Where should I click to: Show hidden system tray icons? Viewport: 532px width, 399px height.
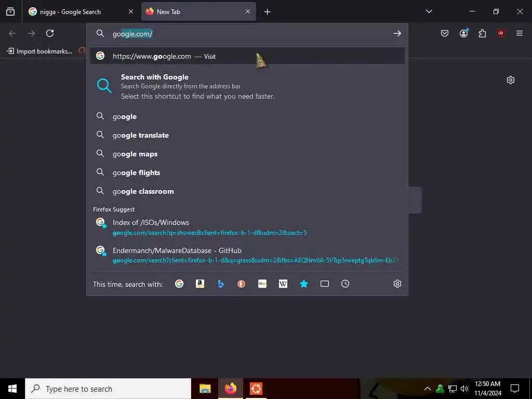pyautogui.click(x=428, y=389)
